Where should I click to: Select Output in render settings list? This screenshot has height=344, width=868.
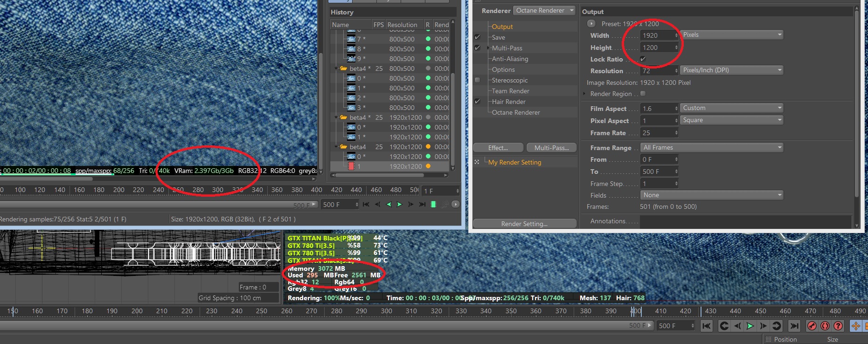coord(502,27)
